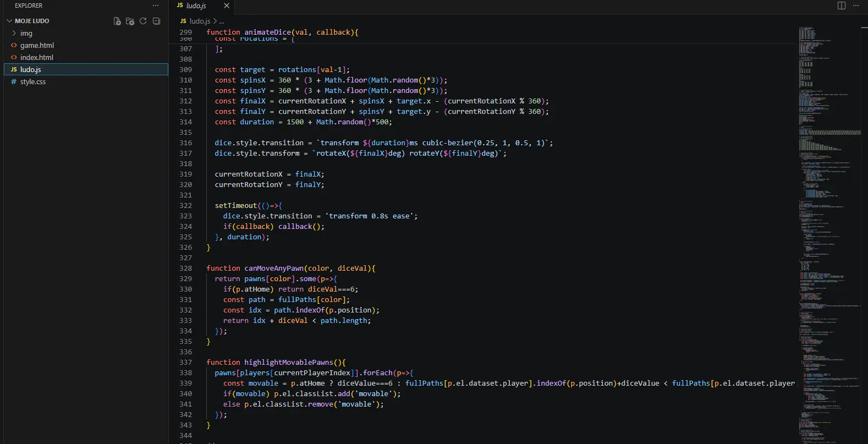Click the ludo.js breadcrumb item
This screenshot has height=444, width=868.
point(200,21)
